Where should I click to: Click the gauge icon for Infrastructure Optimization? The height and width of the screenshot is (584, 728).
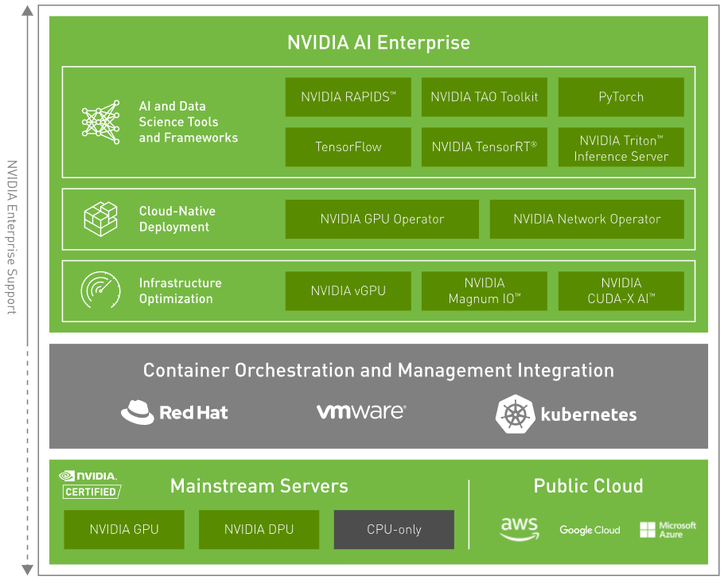101,290
